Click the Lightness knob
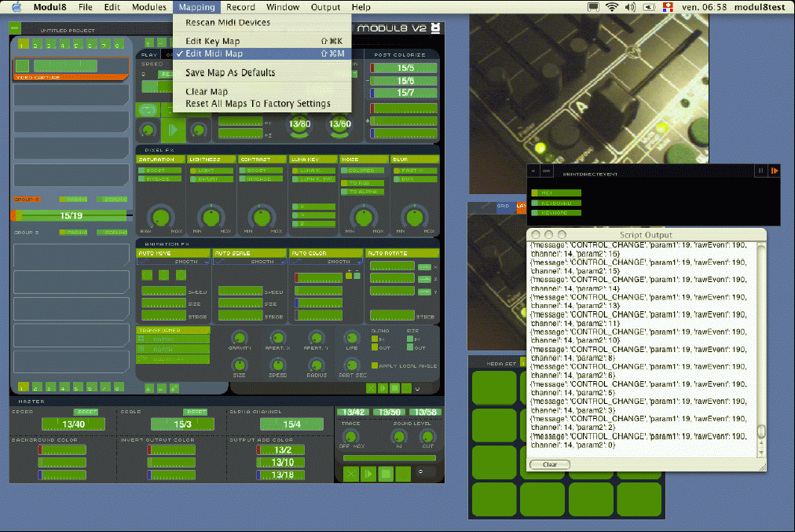The width and height of the screenshot is (795, 532). (x=211, y=217)
